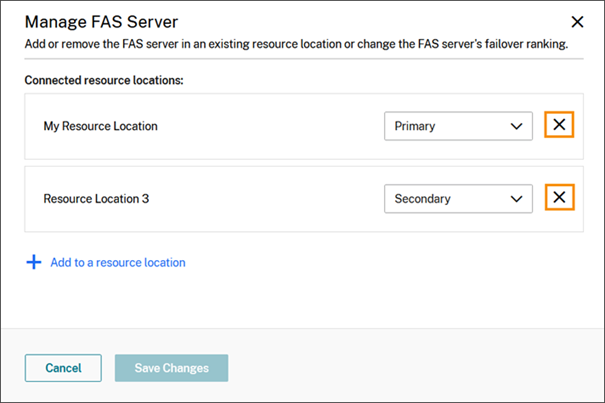Click empty space in Resource Location 3 row
This screenshot has height=403, width=605.
pos(270,199)
